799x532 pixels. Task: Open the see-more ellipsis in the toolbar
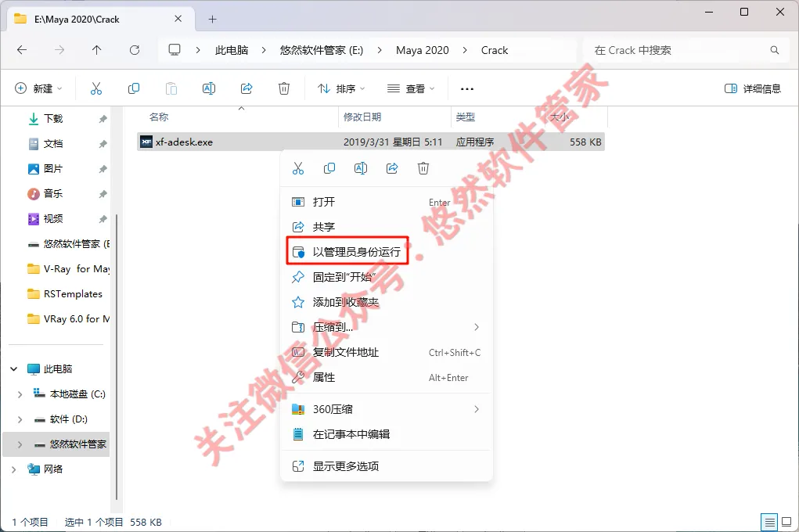[x=466, y=88]
